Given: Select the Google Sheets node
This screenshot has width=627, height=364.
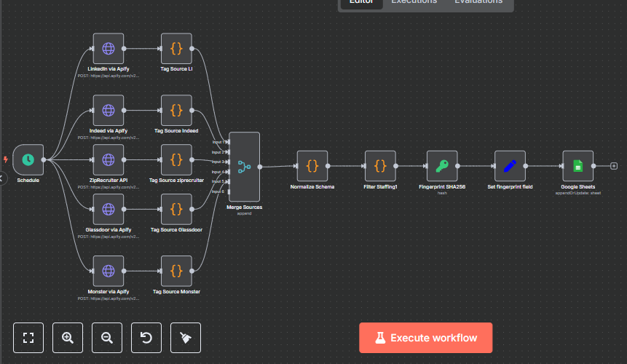Looking at the screenshot, I should pyautogui.click(x=577, y=166).
